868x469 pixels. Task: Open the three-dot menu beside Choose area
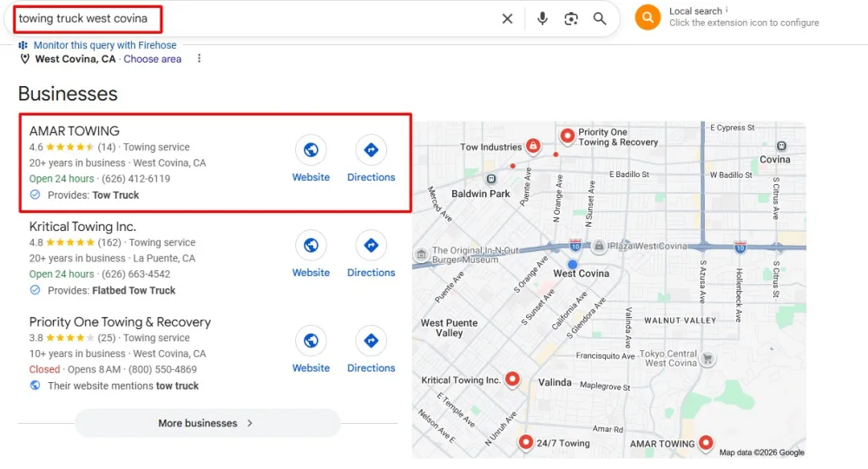200,59
